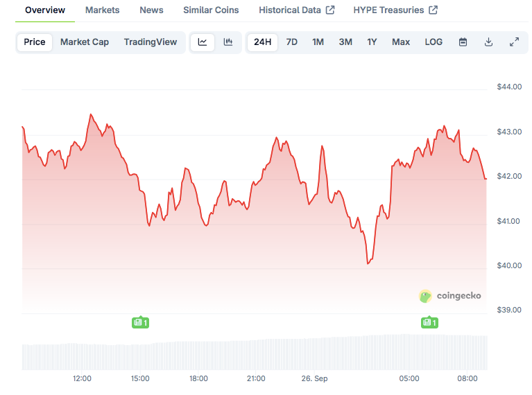
Task: Open the Historical Data link
Action: 290,10
